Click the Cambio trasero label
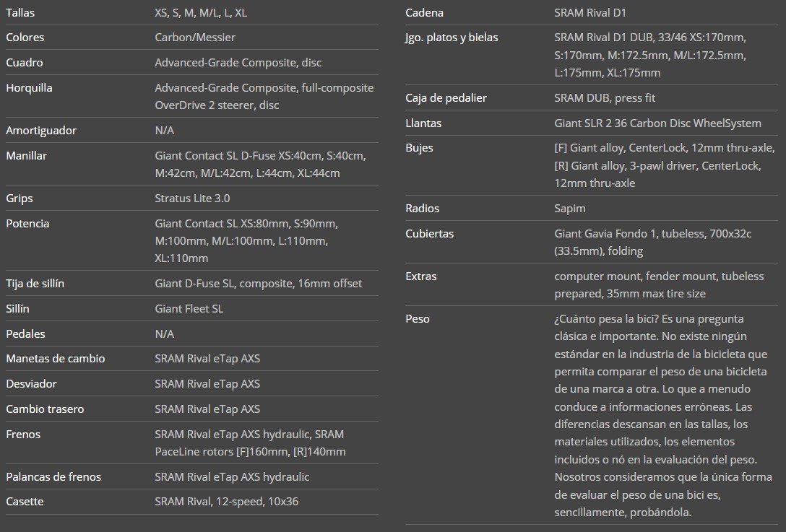 45,409
